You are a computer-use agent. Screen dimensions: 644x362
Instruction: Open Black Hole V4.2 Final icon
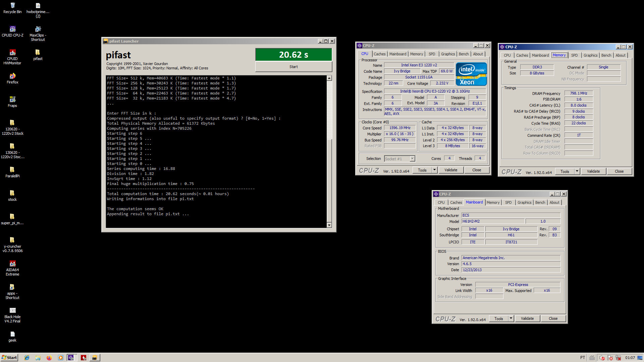12,315
